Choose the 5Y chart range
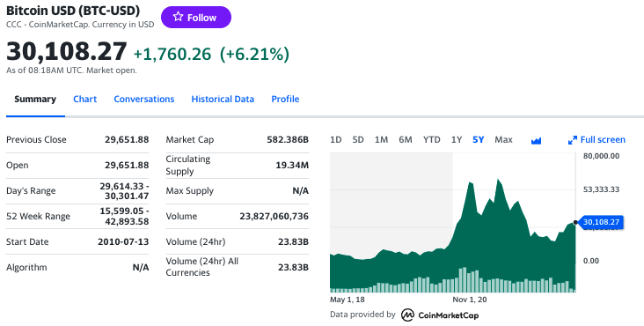644x326 pixels. (x=478, y=140)
